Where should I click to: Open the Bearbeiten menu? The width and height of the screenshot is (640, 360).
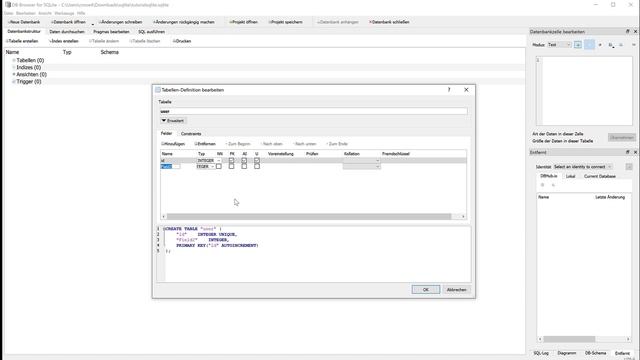pos(26,13)
